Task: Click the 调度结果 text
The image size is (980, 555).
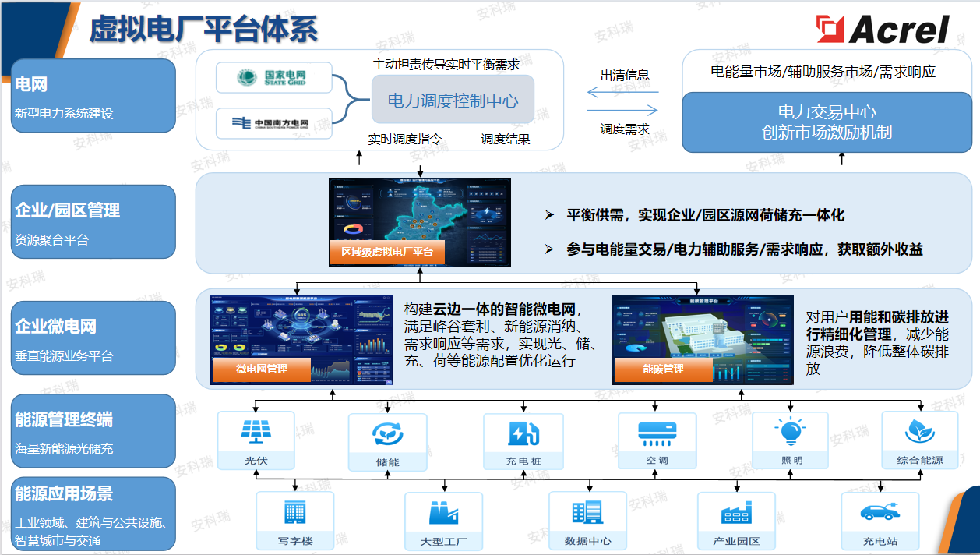Action: 506,140
